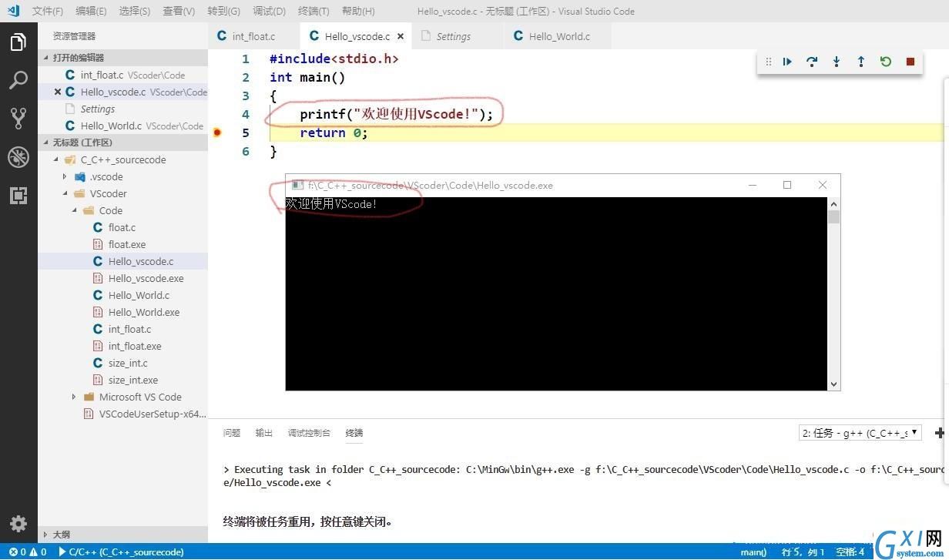Open the 帮助(H) menu

click(x=357, y=11)
